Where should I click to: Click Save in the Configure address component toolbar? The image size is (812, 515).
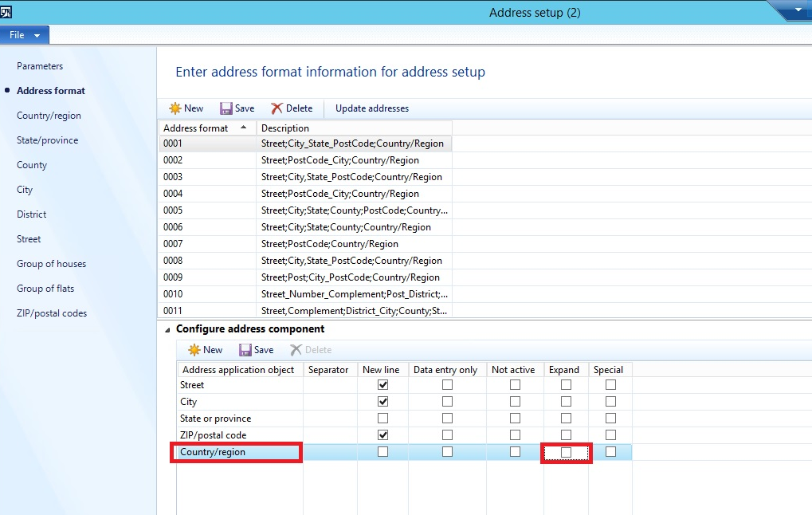(256, 349)
